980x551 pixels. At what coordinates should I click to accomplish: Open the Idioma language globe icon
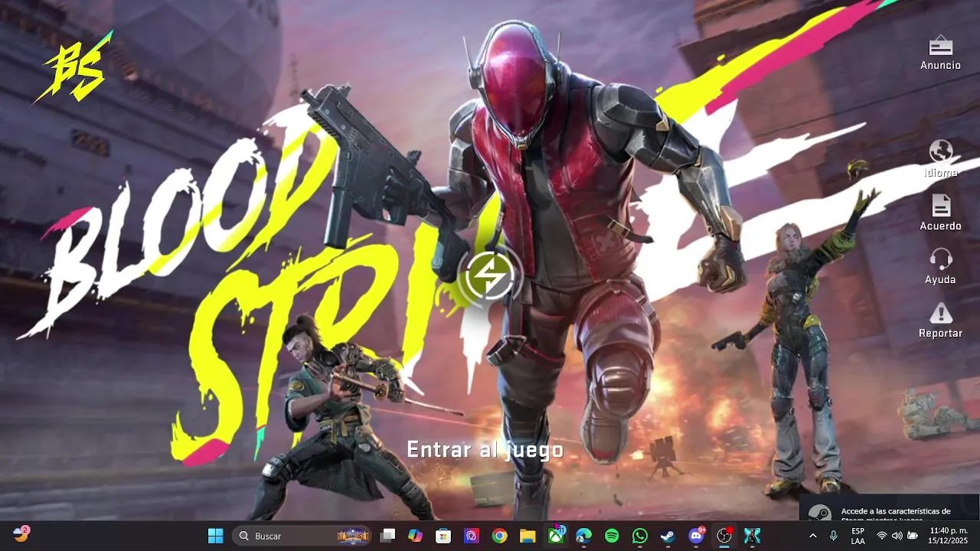(x=940, y=152)
